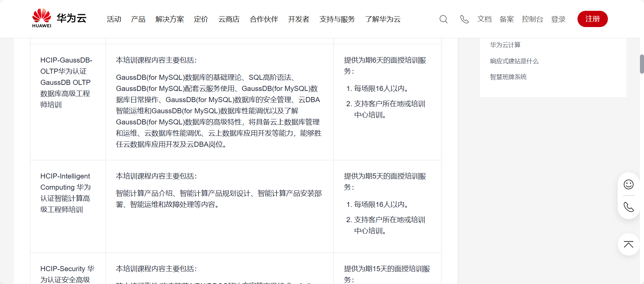Image resolution: width=644 pixels, height=284 pixels.
Task: Open the 智慧班牌系统 sidebar link
Action: tap(508, 77)
